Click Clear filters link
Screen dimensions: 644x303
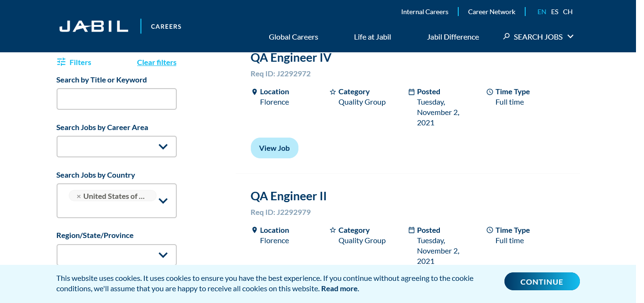(x=157, y=63)
